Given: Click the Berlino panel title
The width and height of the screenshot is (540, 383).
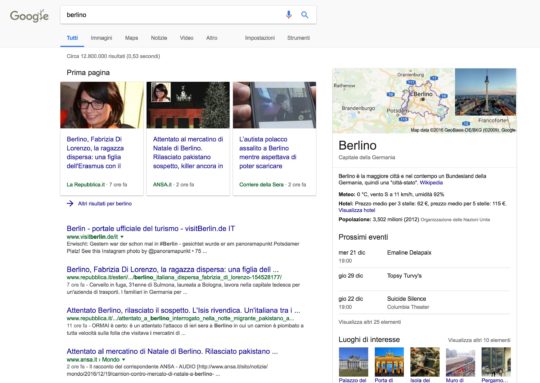Looking at the screenshot, I should click(357, 145).
